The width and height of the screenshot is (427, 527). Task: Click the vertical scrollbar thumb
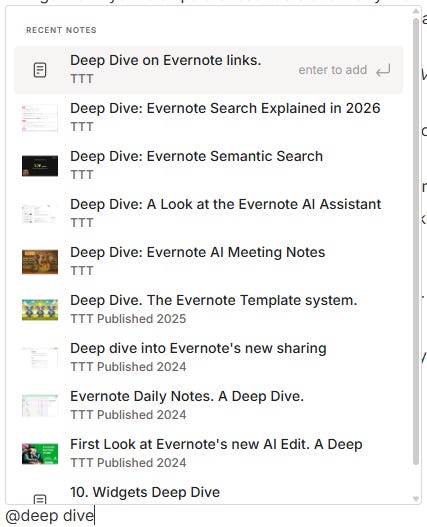click(x=416, y=241)
